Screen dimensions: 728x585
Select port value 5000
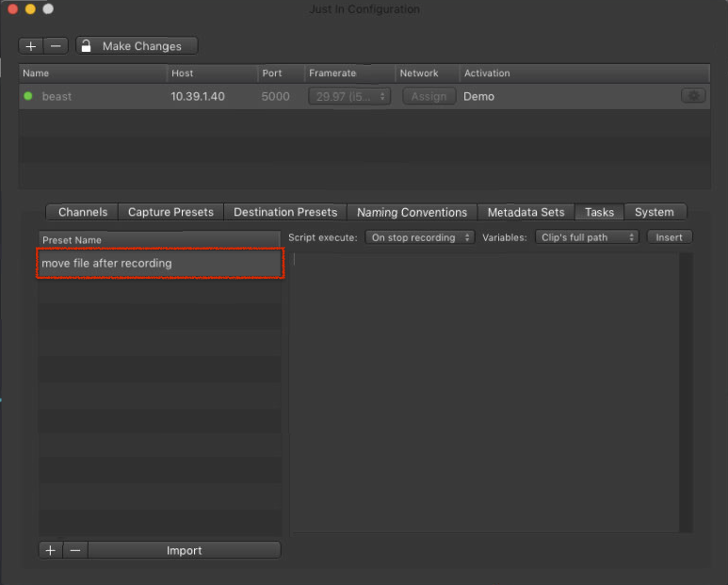click(x=275, y=97)
